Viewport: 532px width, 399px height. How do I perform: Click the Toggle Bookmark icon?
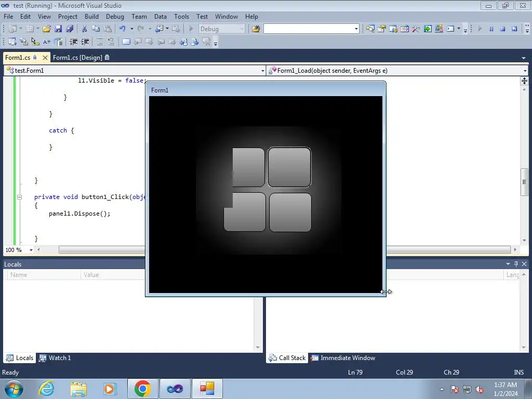click(x=126, y=42)
